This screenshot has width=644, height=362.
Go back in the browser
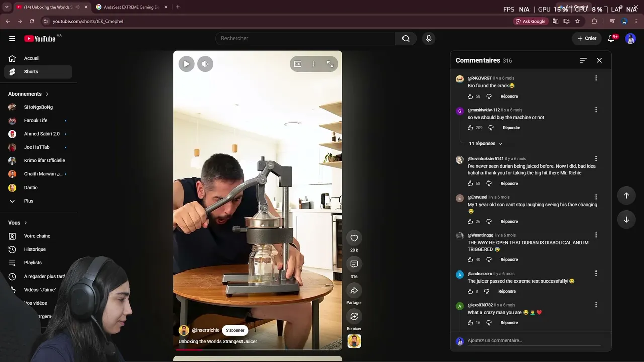(x=8, y=21)
